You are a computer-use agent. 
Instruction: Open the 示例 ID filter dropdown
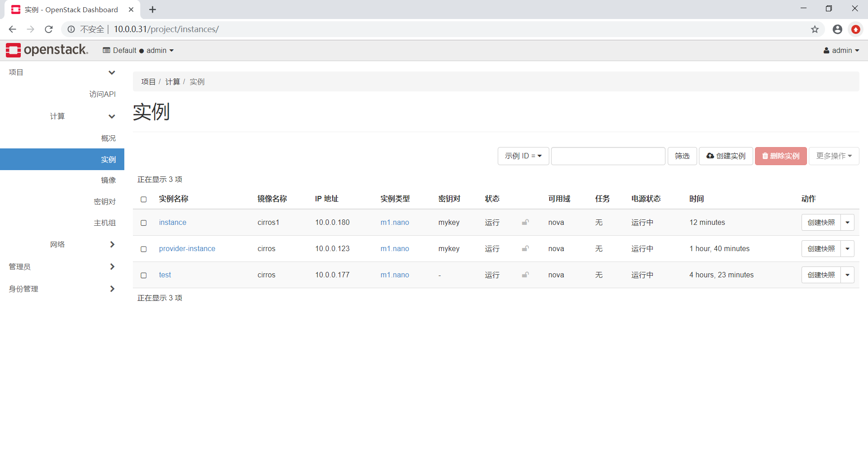pos(523,156)
